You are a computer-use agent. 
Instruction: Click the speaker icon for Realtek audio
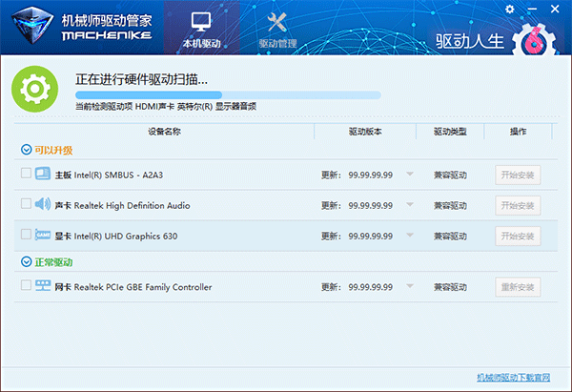pos(43,204)
